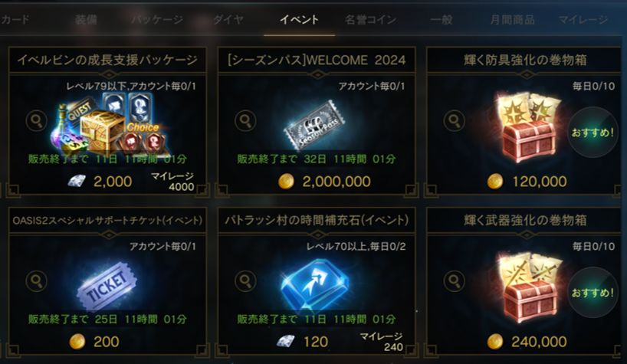Open magnifier preview for イベルビンの成長支援パッケージ
Viewport: 627px width, 364px height.
coord(36,120)
